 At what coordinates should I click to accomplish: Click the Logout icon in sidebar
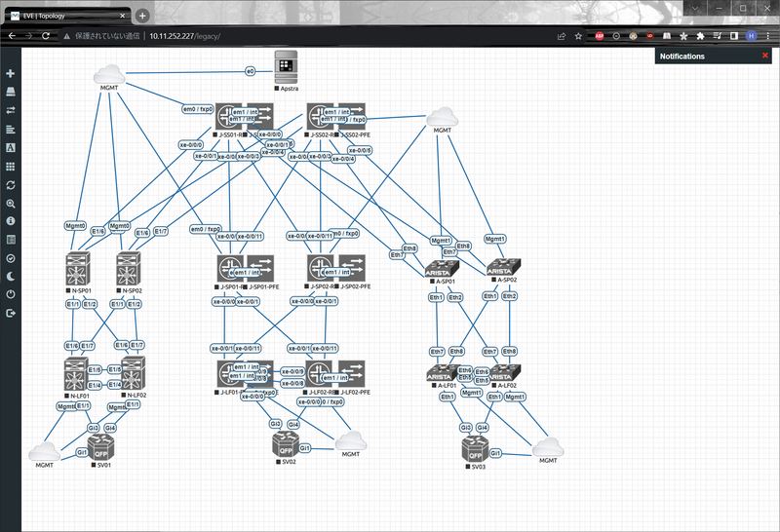[11, 313]
